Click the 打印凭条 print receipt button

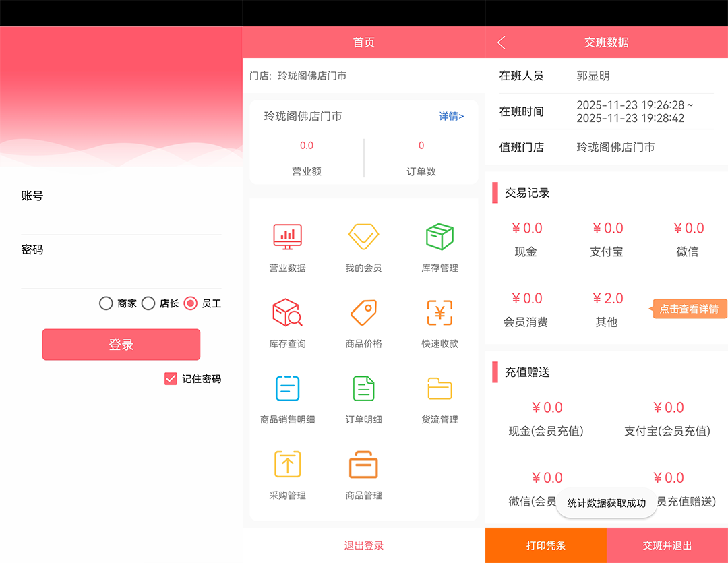(545, 545)
